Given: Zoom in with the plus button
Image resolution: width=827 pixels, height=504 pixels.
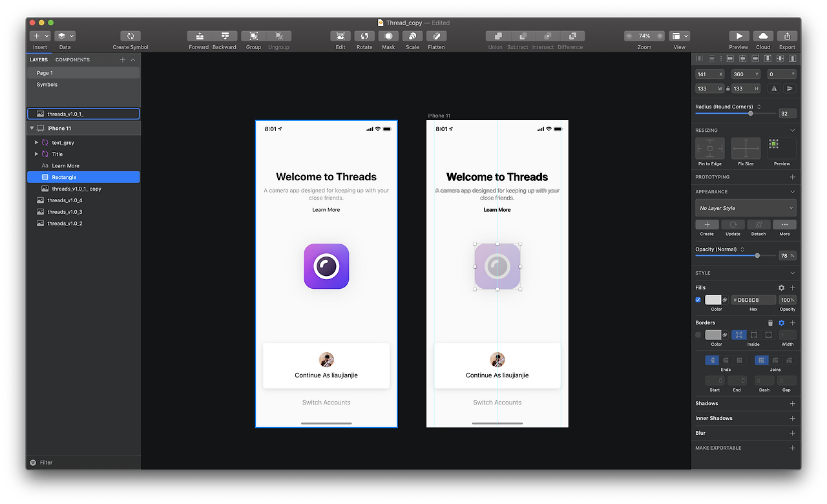Looking at the screenshot, I should [x=660, y=36].
